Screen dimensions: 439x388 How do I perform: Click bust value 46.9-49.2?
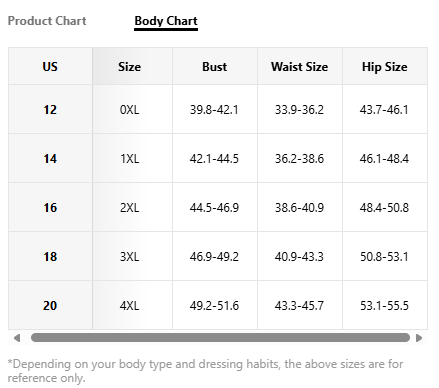215,256
